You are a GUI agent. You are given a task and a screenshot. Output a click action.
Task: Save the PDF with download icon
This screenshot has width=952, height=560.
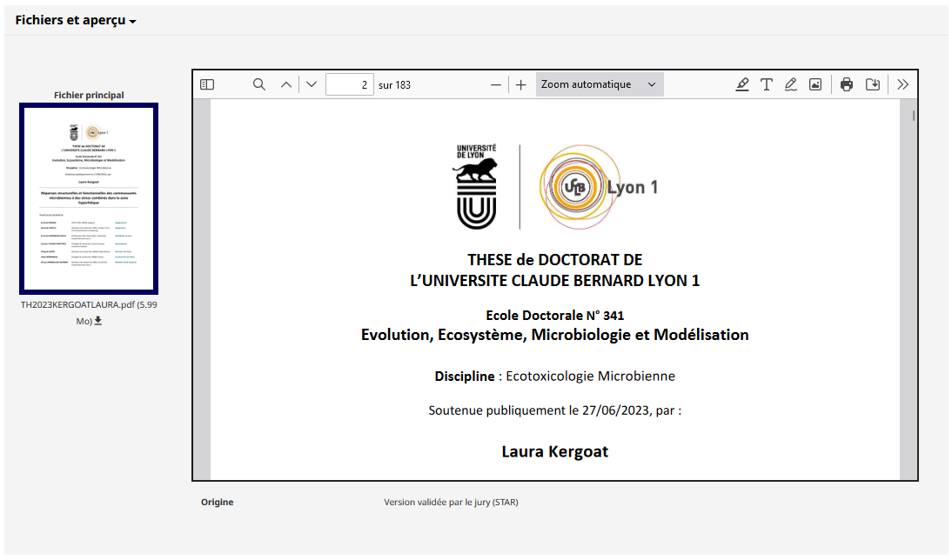click(873, 84)
